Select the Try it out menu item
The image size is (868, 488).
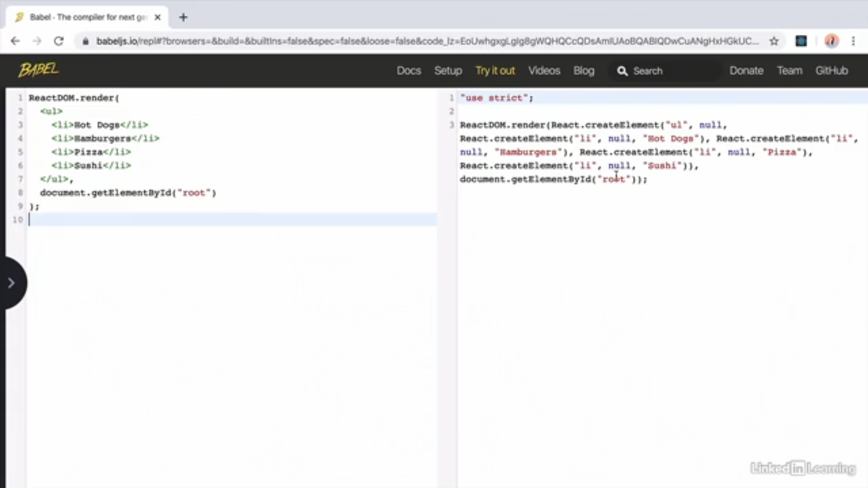click(495, 70)
